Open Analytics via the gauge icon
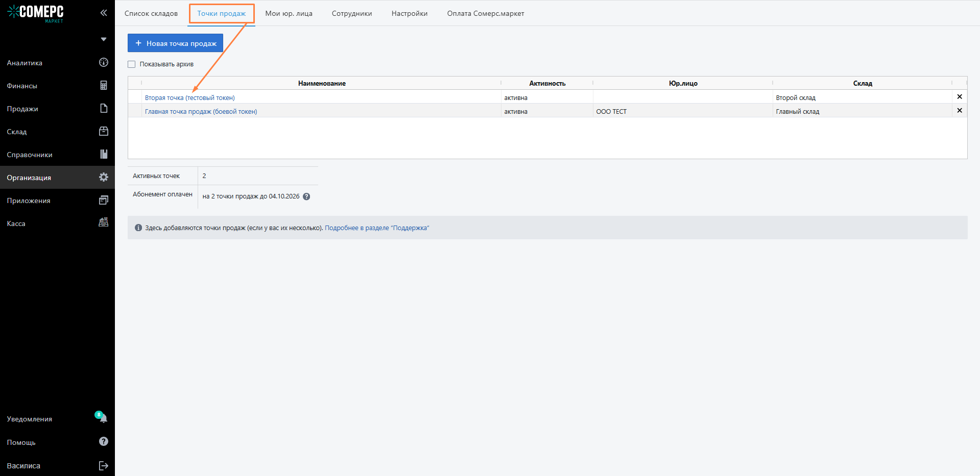The image size is (980, 476). tap(104, 63)
